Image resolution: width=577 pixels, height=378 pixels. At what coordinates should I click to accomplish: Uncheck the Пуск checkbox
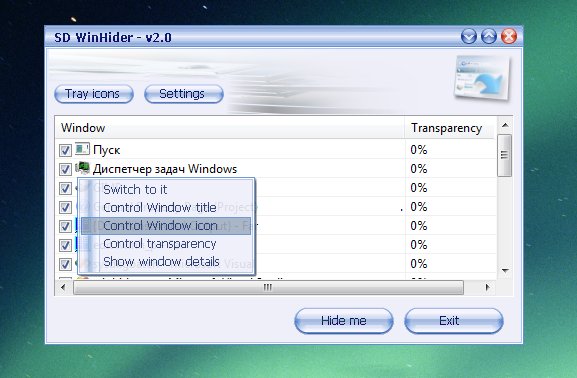point(65,150)
